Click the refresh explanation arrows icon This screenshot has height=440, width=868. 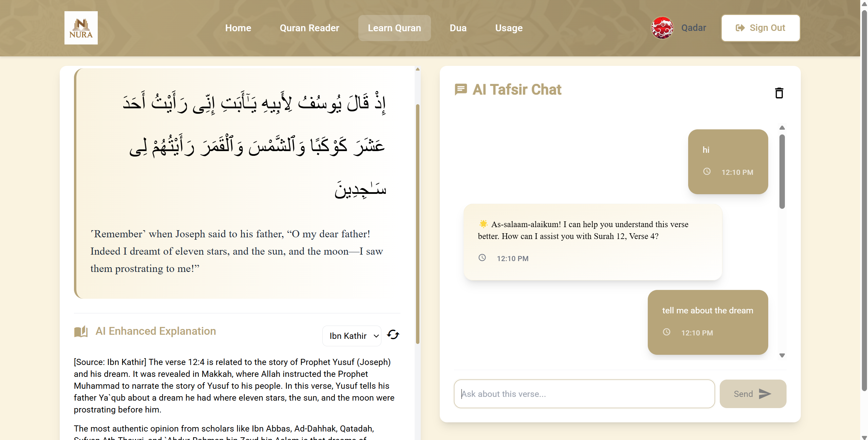pos(393,335)
